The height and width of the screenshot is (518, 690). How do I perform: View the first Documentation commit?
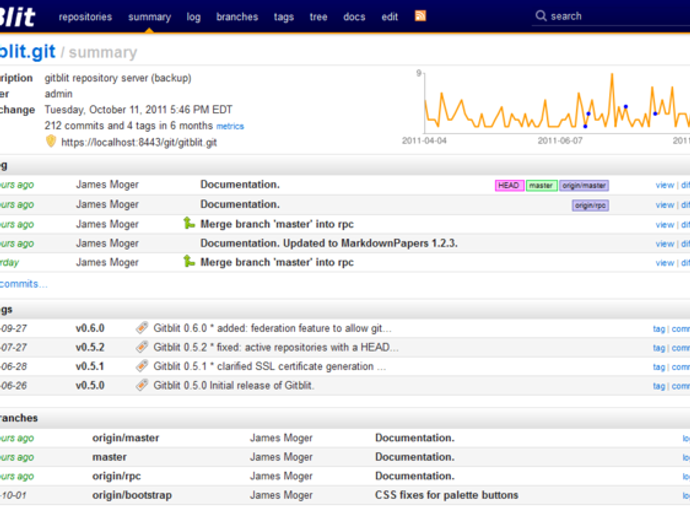pyautogui.click(x=664, y=185)
